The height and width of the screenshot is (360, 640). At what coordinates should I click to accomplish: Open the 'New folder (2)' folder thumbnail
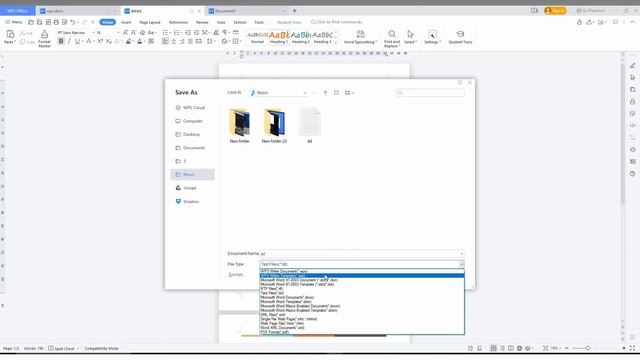(274, 125)
